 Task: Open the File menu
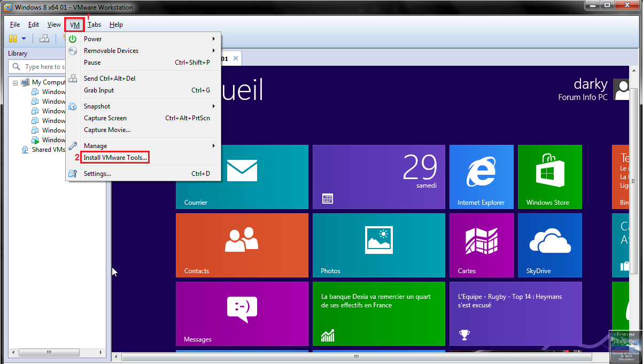pos(14,25)
